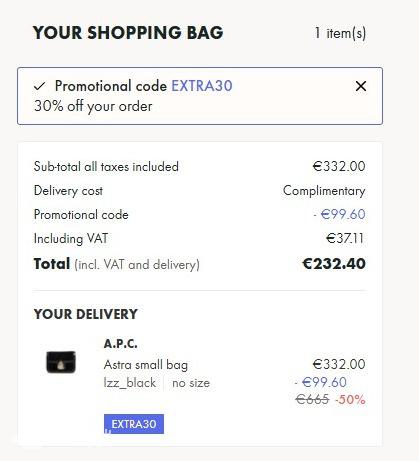
Task: Click the checkmark icon beside Promotional code
Action: click(39, 86)
